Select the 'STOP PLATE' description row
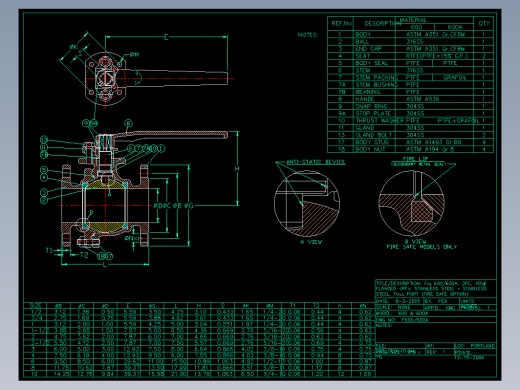The image size is (520, 390). [373, 113]
